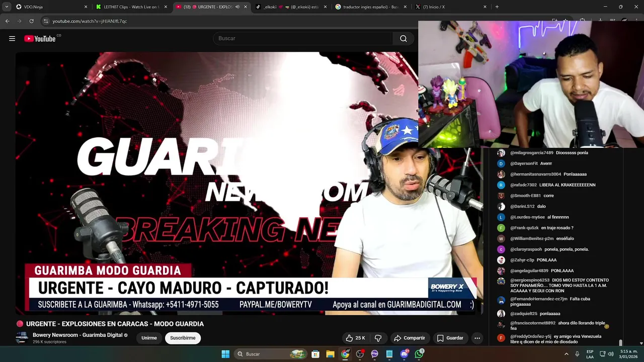Open WhatsApp from the taskbar
Image resolution: width=644 pixels, height=362 pixels.
pos(419,354)
